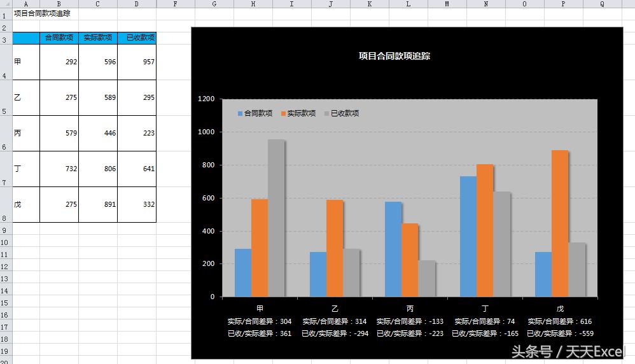Image resolution: width=635 pixels, height=364 pixels.
Task: Click the vertical axis value 1200
Action: [206, 99]
